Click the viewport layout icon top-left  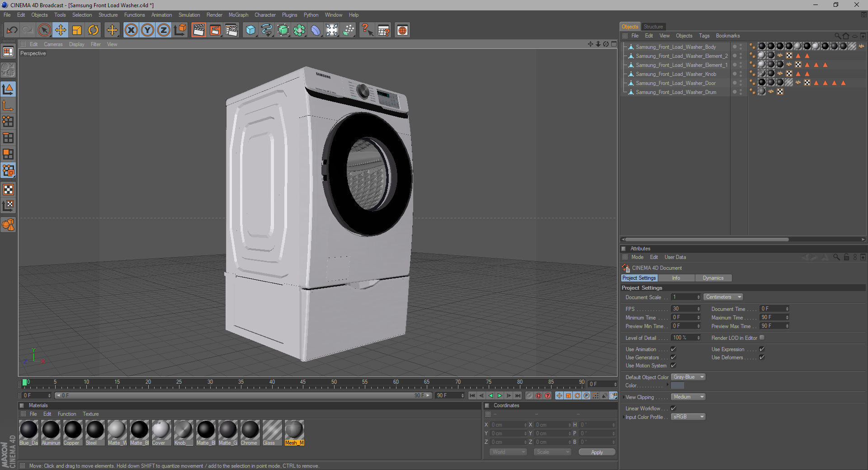[8, 52]
